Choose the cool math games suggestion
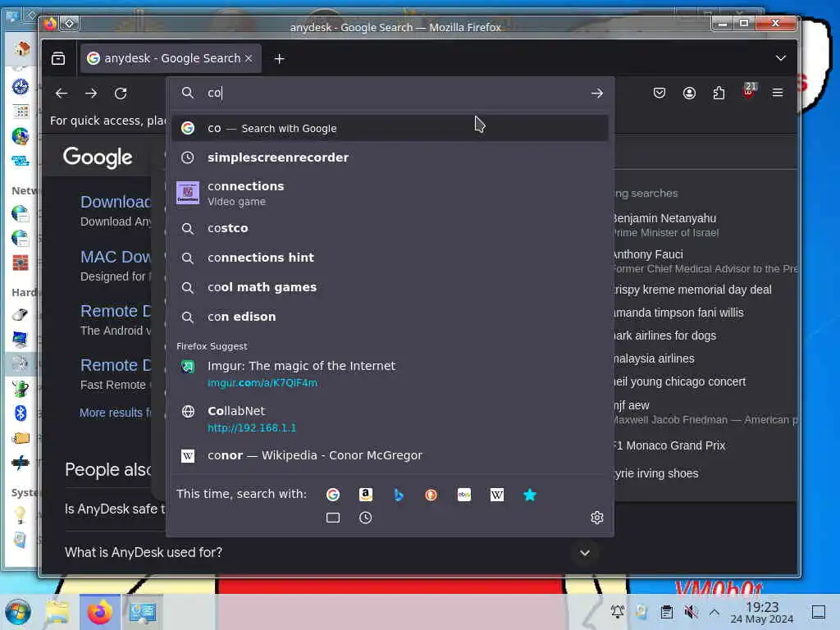Screen dimensions: 840x630 pos(390,287)
